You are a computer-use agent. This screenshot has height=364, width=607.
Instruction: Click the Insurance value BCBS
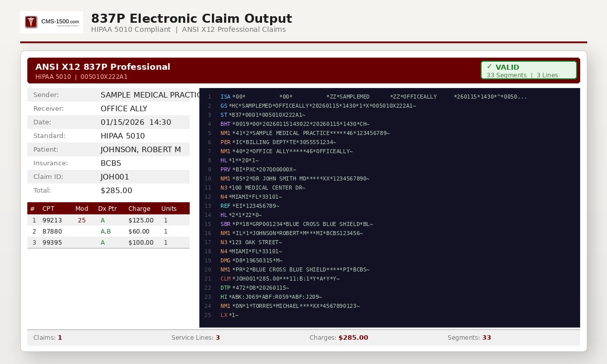111,163
